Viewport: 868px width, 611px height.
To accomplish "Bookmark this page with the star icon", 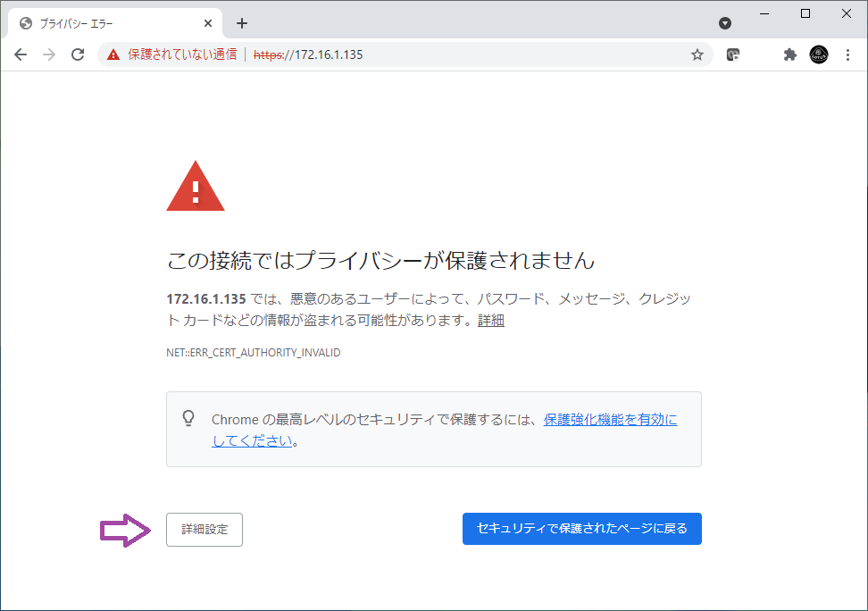I will [697, 54].
